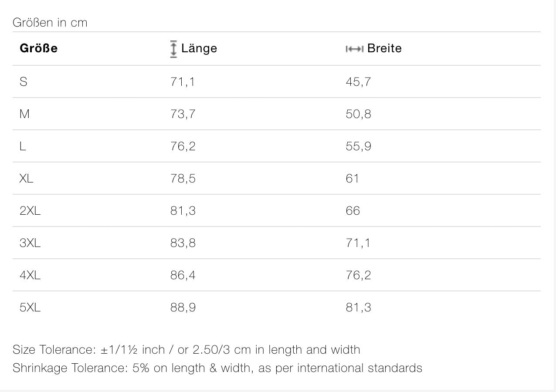Image resolution: width=556 pixels, height=392 pixels.
Task: Click the Size Tolerance note text
Action: click(186, 349)
